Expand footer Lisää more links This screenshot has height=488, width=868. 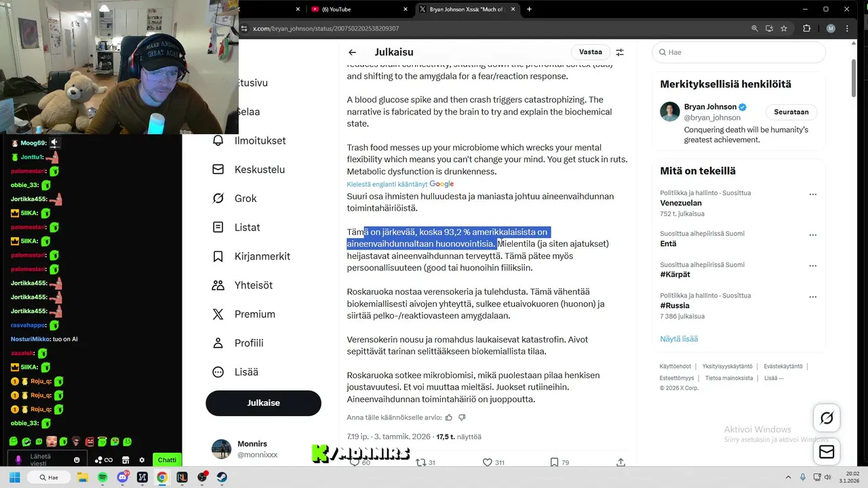[774, 378]
